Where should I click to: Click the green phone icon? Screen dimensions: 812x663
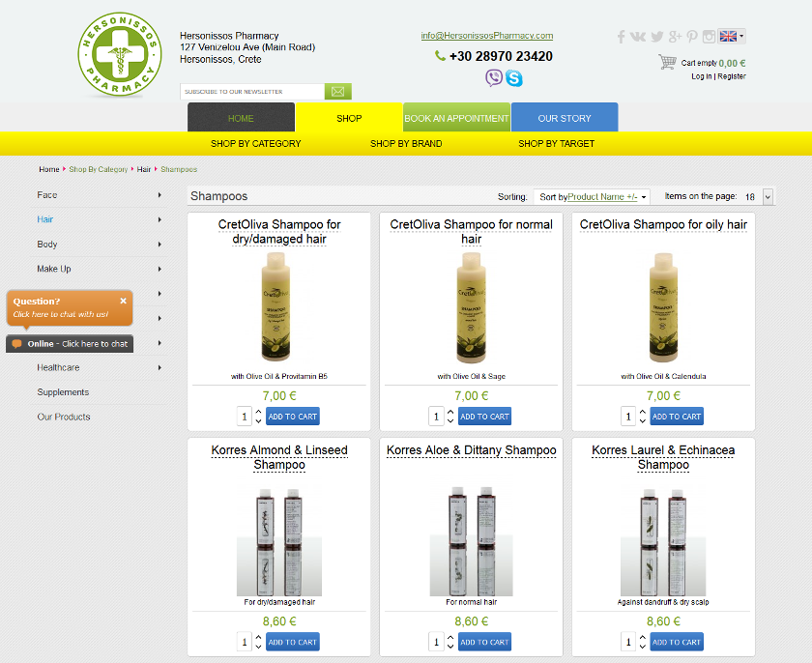[440, 56]
